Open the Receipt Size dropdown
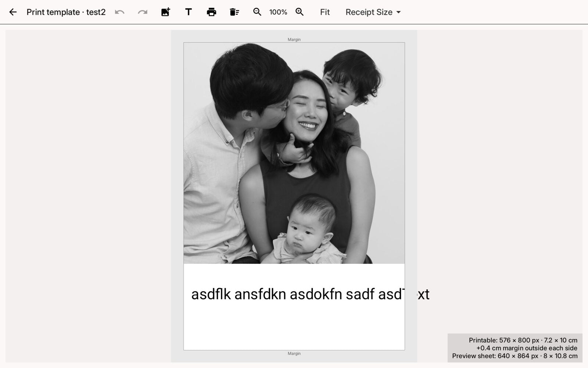The width and height of the screenshot is (588, 368). (373, 12)
